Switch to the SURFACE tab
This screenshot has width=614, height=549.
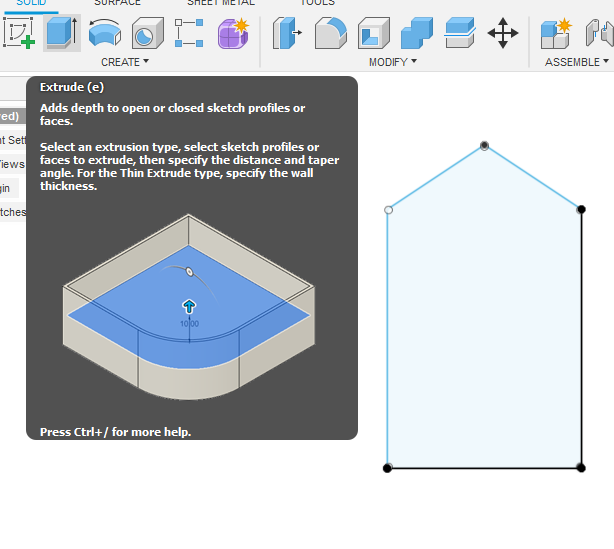click(117, 3)
